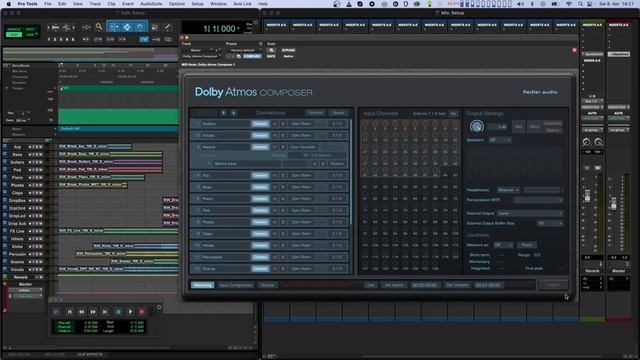Open the Speakers dropdown in Output Settings
640x360 pixels.
tap(500, 140)
